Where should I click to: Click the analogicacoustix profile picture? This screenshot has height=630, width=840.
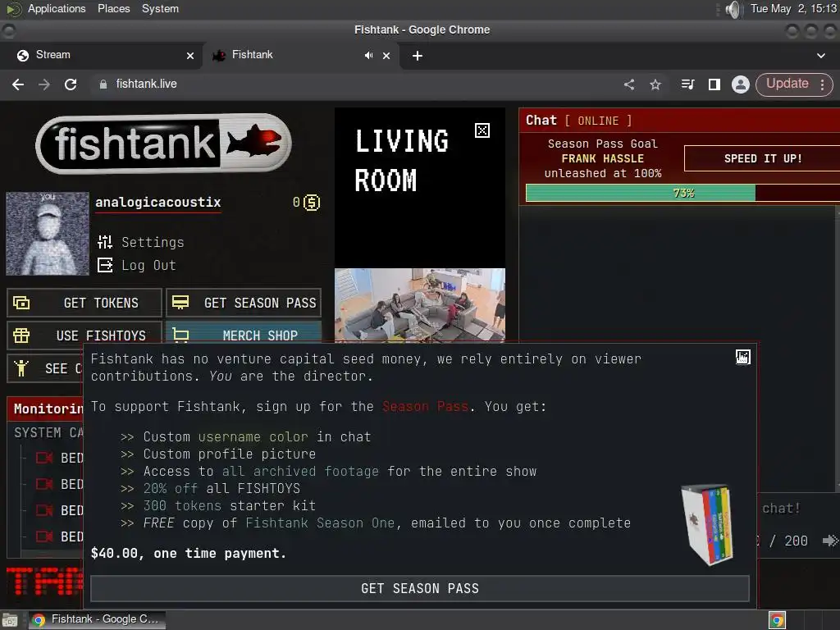(47, 234)
